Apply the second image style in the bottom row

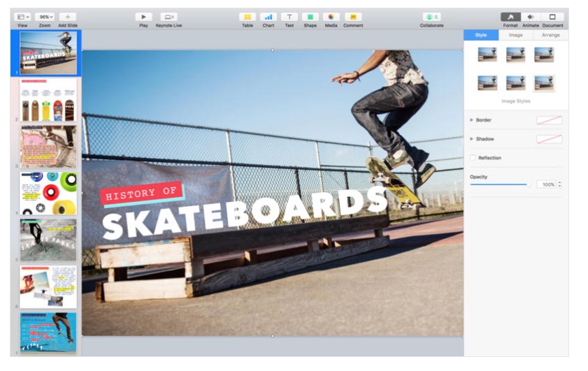[515, 83]
